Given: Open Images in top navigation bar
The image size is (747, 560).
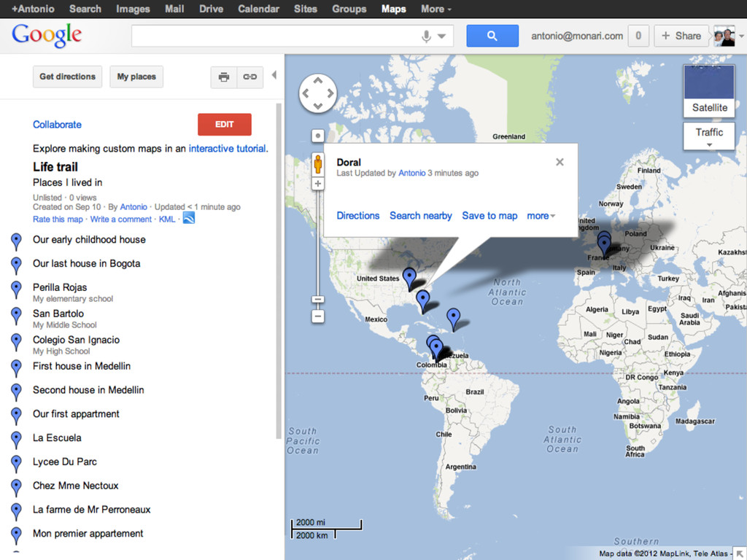Looking at the screenshot, I should (x=133, y=9).
